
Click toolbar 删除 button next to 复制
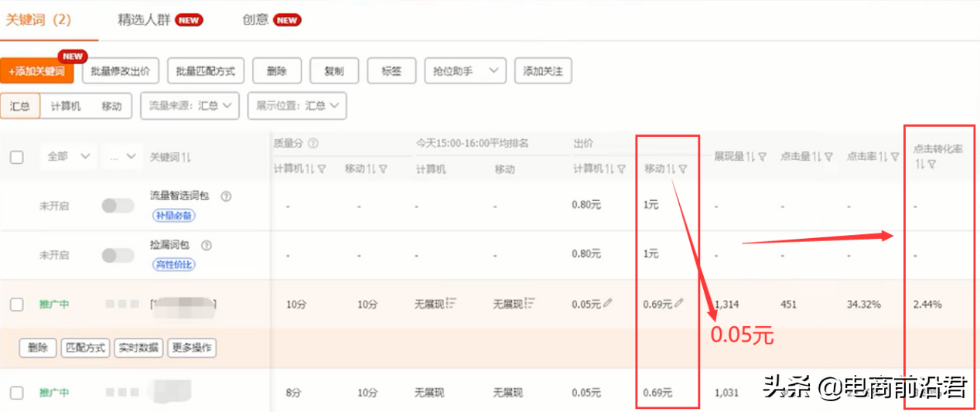point(277,71)
